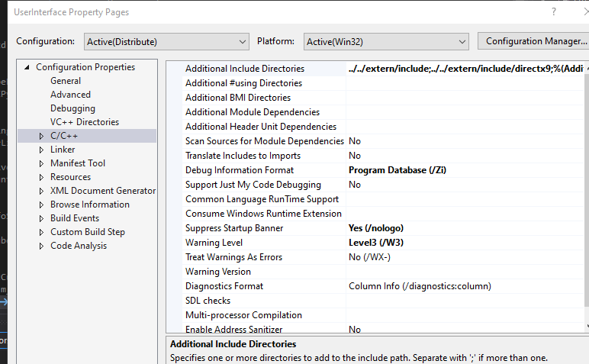This screenshot has height=364, width=589.
Task: Click the Level3 (/W3) warning level value
Action: 376,243
